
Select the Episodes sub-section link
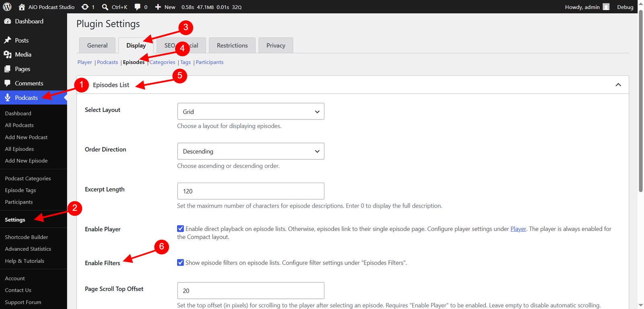coord(134,62)
